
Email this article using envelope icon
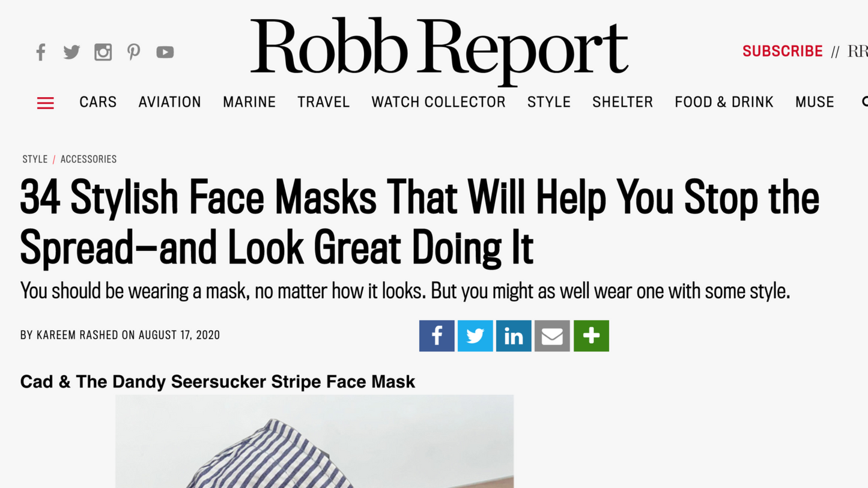click(x=552, y=336)
